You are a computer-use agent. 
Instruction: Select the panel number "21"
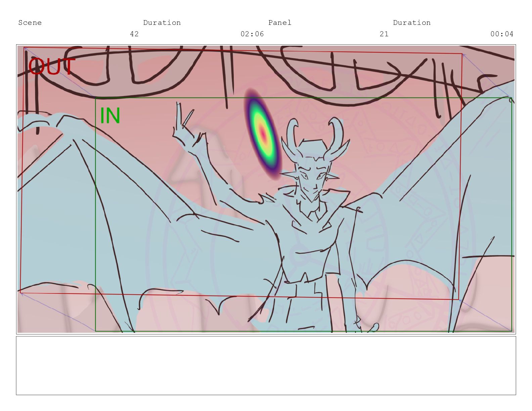[384, 34]
